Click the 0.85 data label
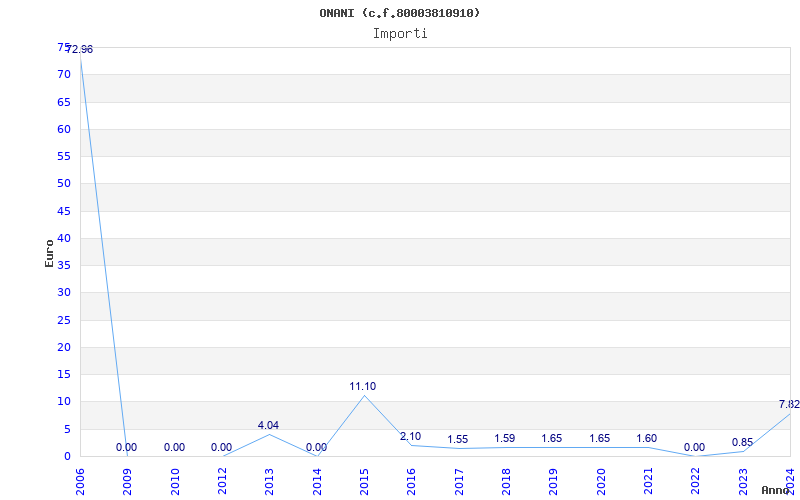 (742, 442)
